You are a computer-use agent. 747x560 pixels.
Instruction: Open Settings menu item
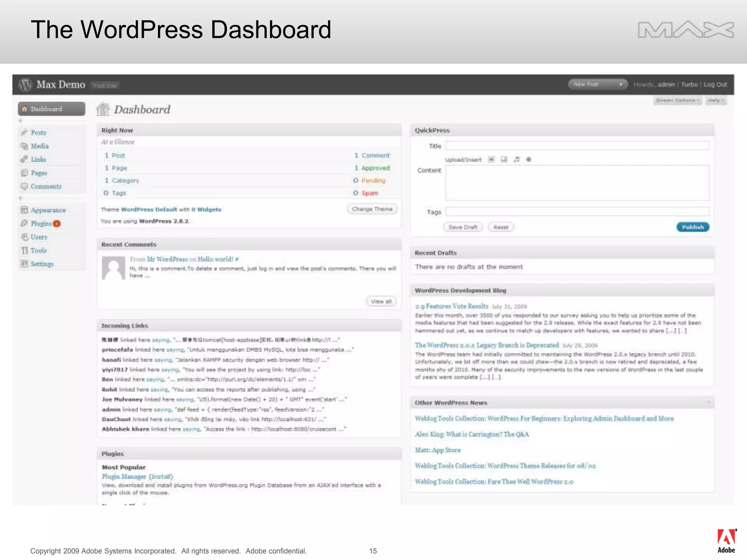click(x=42, y=264)
